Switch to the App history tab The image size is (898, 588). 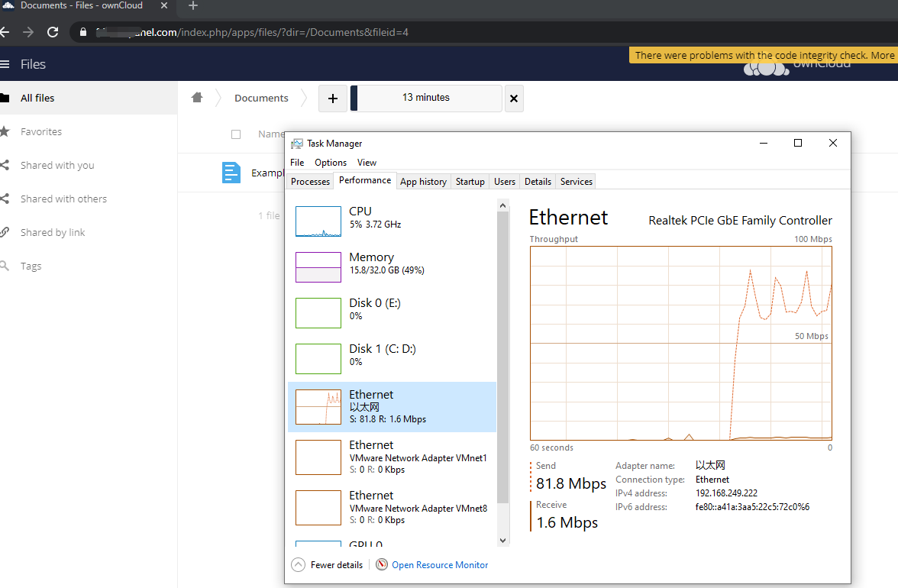coord(423,182)
